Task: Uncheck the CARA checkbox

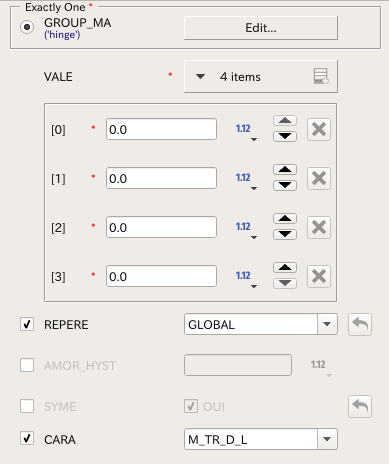Action: 27,438
